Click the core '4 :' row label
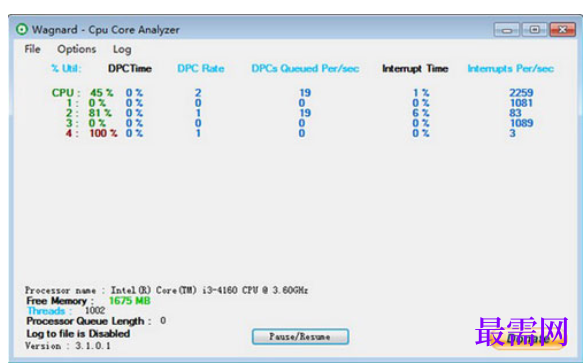 click(72, 133)
